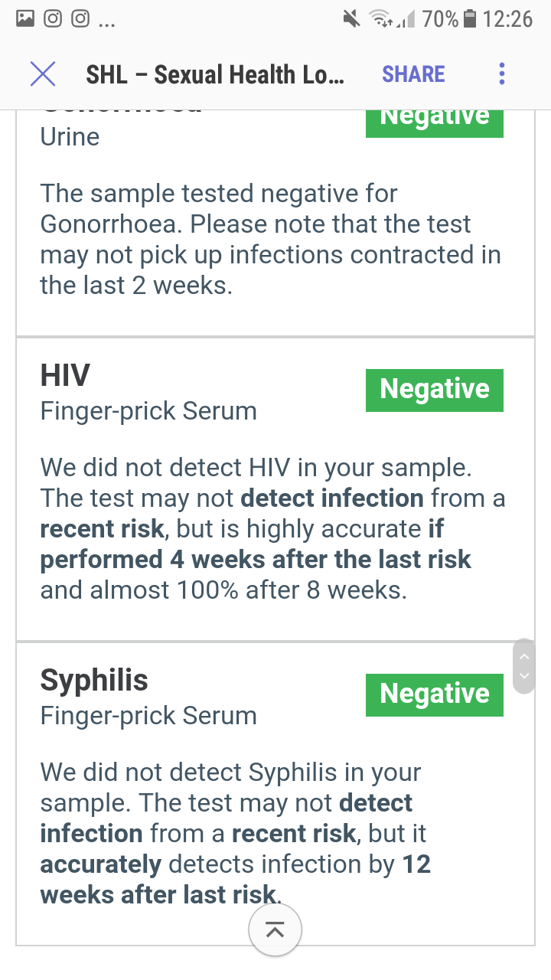Tap the SHL – Sexual Health page title
This screenshot has height=980, width=551.
(215, 74)
